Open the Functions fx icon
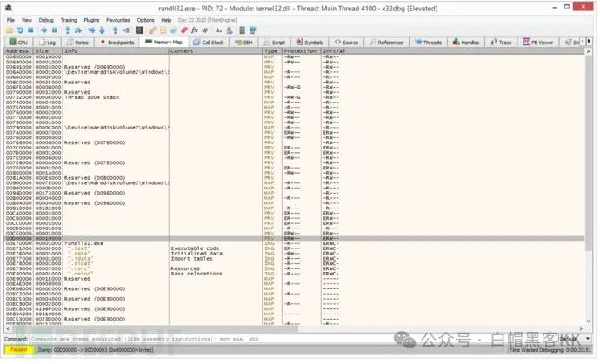The height and width of the screenshot is (364, 600). tap(195, 30)
